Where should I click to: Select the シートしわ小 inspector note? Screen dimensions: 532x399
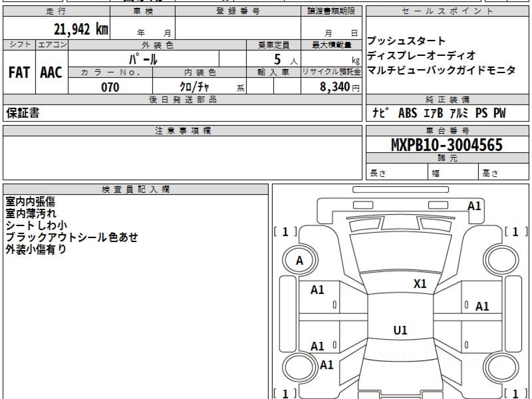[36, 225]
